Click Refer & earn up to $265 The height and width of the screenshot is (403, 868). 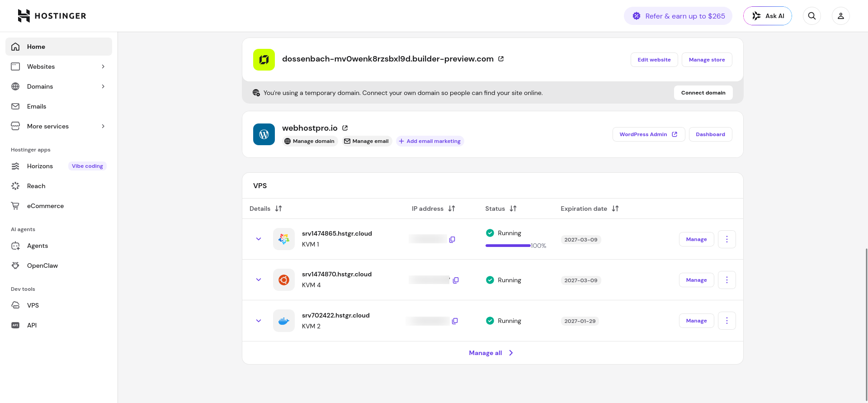point(678,16)
